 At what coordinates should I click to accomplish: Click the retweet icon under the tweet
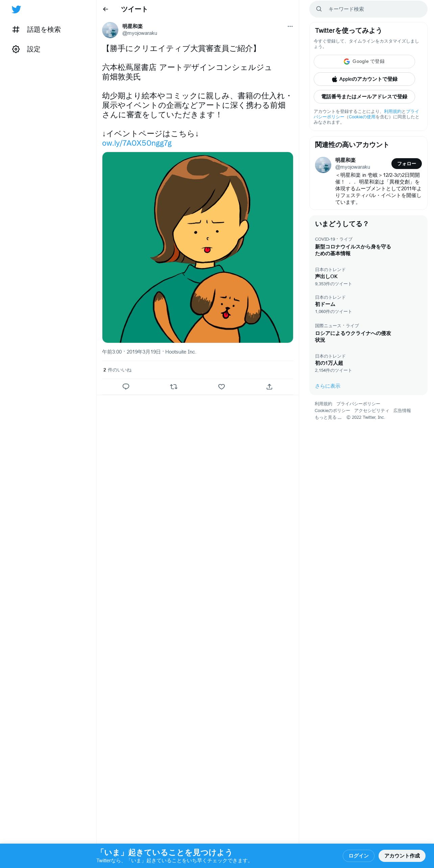coord(174,387)
